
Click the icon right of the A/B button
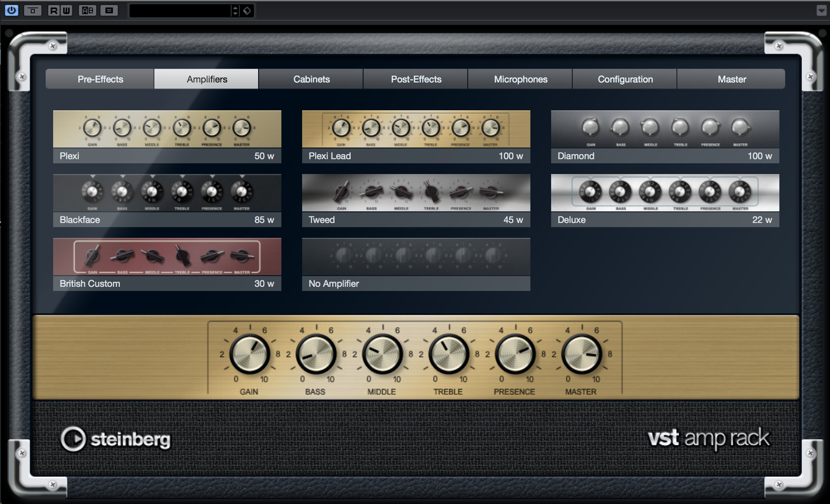point(109,10)
